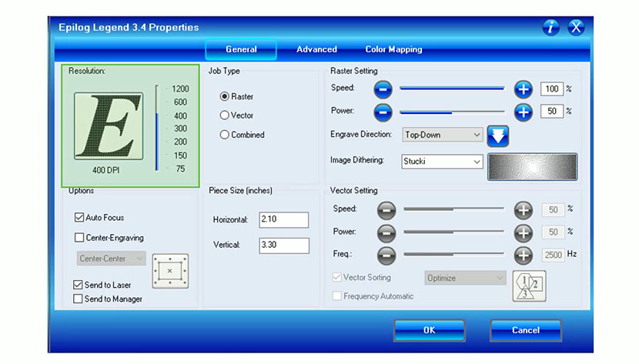Decrease Raster Power with minus button
The image size is (639, 364).
point(383,112)
